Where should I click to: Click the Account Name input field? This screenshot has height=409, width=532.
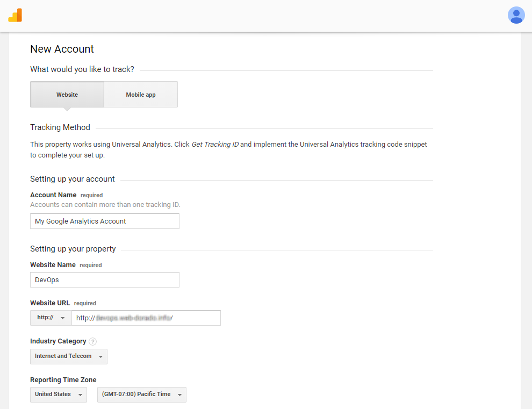pyautogui.click(x=104, y=221)
